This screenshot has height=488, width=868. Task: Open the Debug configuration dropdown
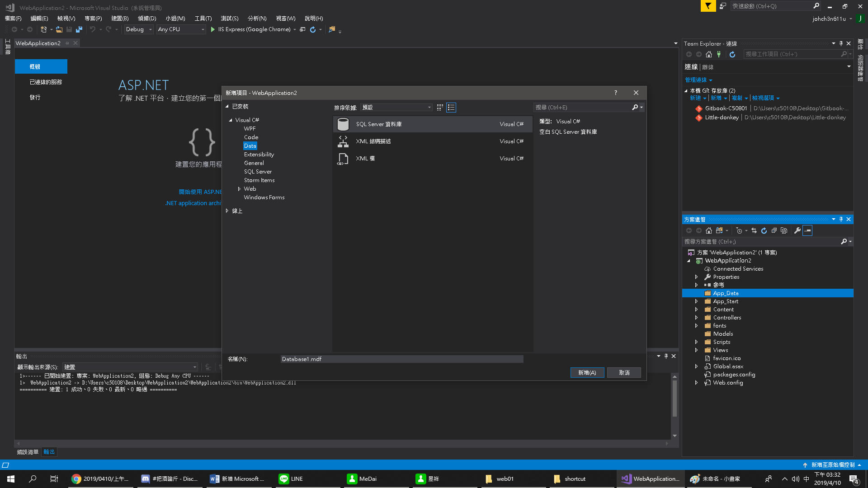[139, 29]
